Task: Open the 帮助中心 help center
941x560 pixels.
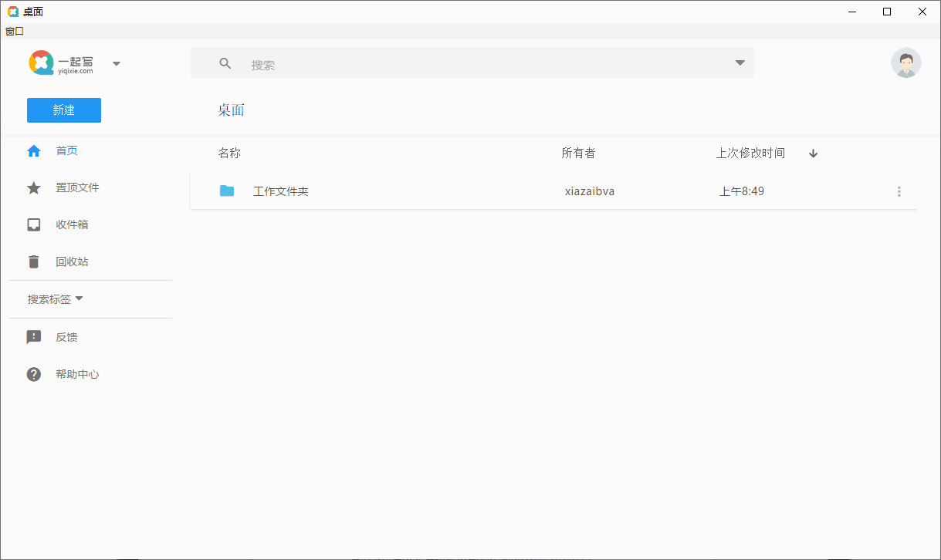Action: click(x=77, y=374)
